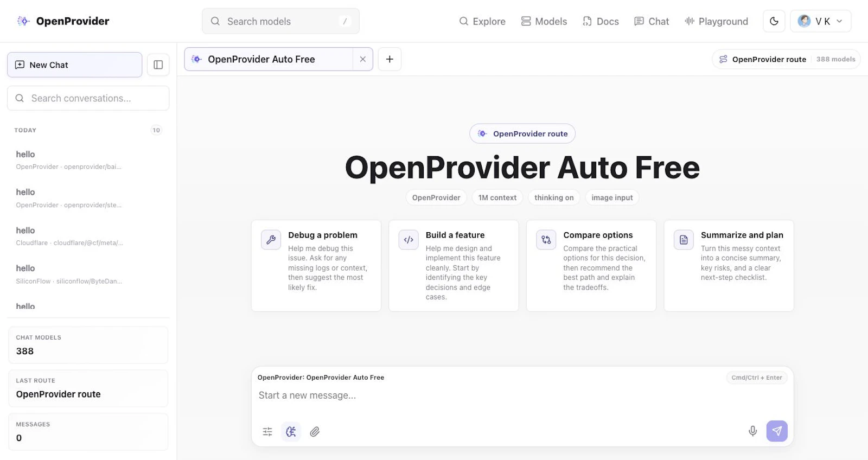Choose the Summarize and plan prompt card
868x460 pixels.
click(729, 266)
